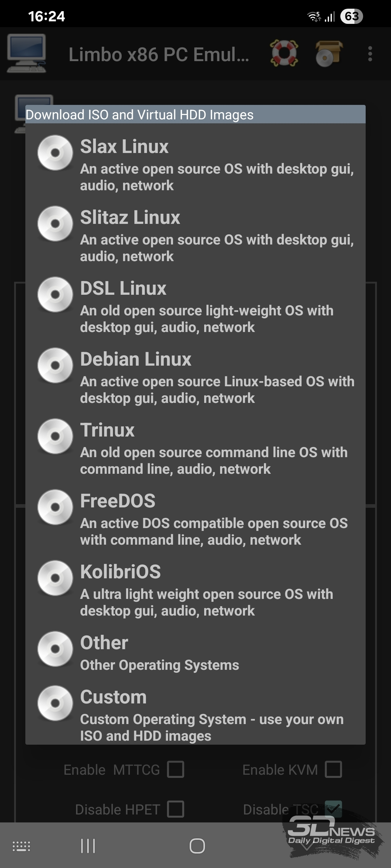
Task: Tap the Limbo computer app icon
Action: coord(26,54)
